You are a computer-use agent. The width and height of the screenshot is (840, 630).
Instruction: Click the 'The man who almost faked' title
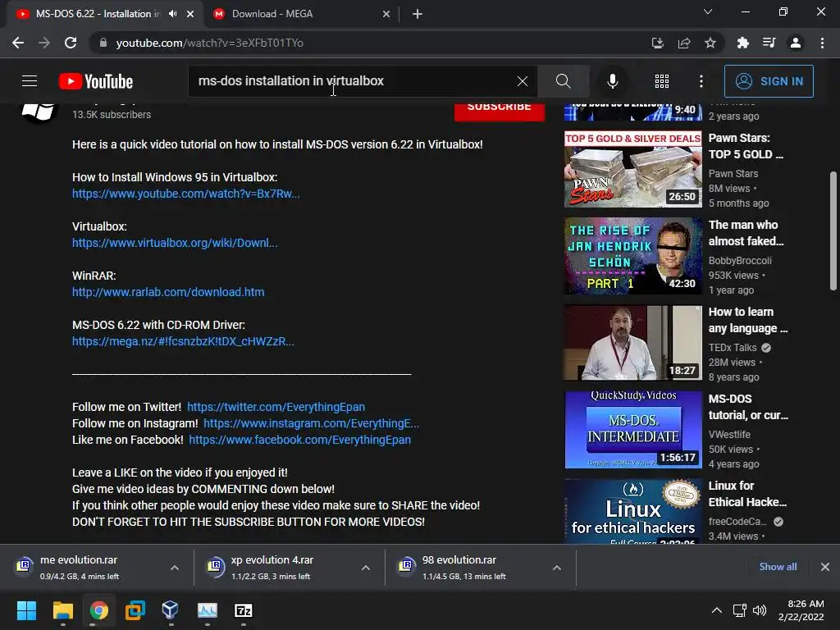[x=746, y=233]
